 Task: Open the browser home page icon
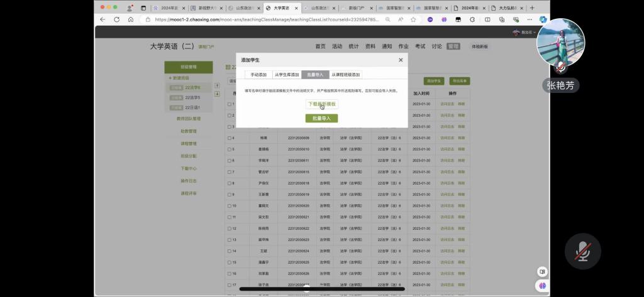point(130,19)
